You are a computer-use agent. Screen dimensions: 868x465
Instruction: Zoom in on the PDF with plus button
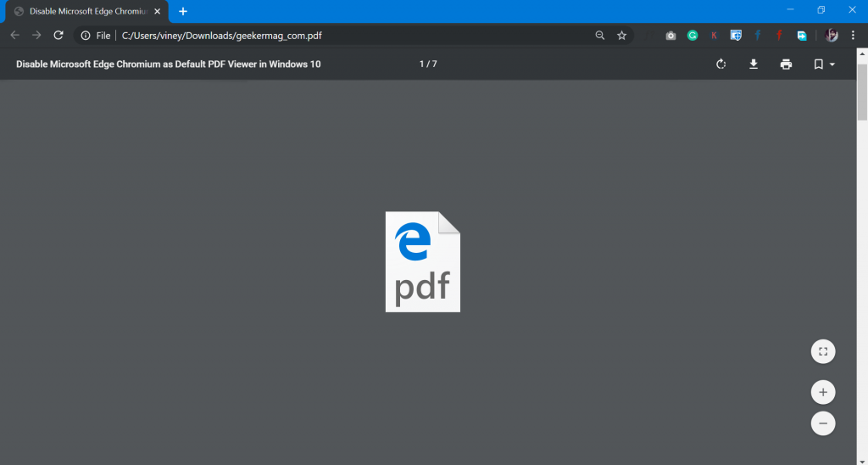823,392
